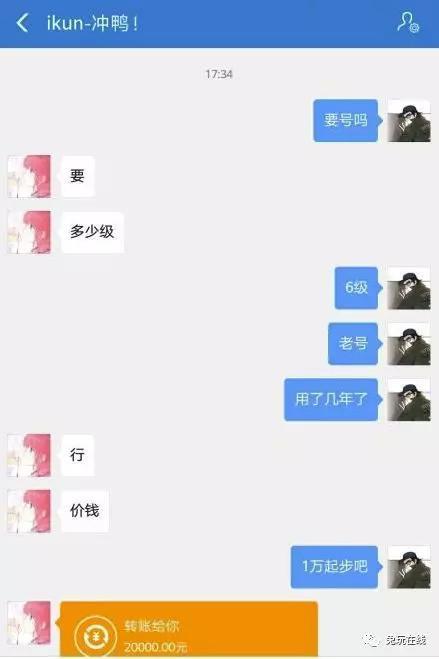Tap the yuan transfer circle icon
This screenshot has height=659, width=439.
pos(95,637)
